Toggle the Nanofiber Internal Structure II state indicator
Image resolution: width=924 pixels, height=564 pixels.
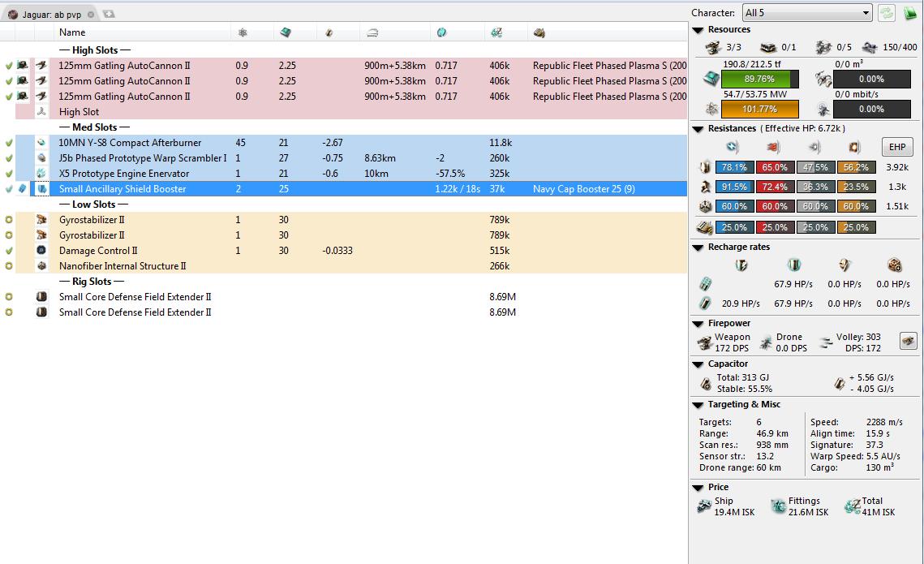point(9,266)
